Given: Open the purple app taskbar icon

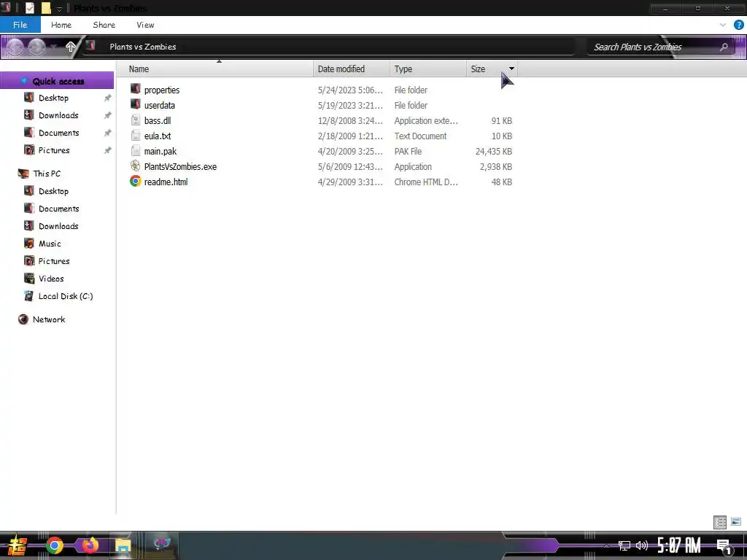Looking at the screenshot, I should [162, 544].
